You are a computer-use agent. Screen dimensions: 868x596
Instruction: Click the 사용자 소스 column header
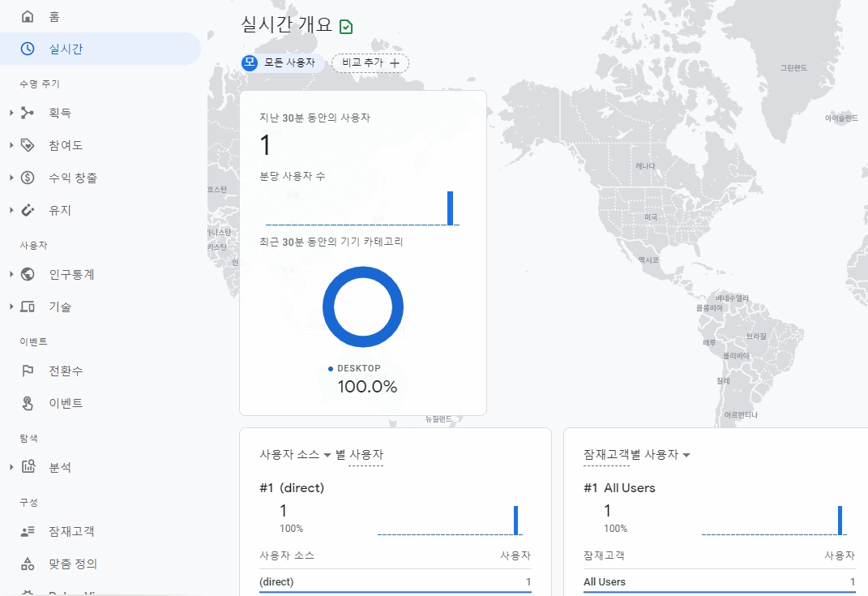[287, 555]
